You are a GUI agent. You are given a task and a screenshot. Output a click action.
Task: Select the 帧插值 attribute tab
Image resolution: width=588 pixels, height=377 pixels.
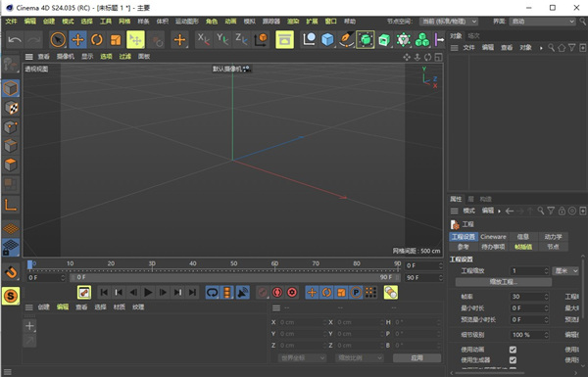click(x=523, y=247)
